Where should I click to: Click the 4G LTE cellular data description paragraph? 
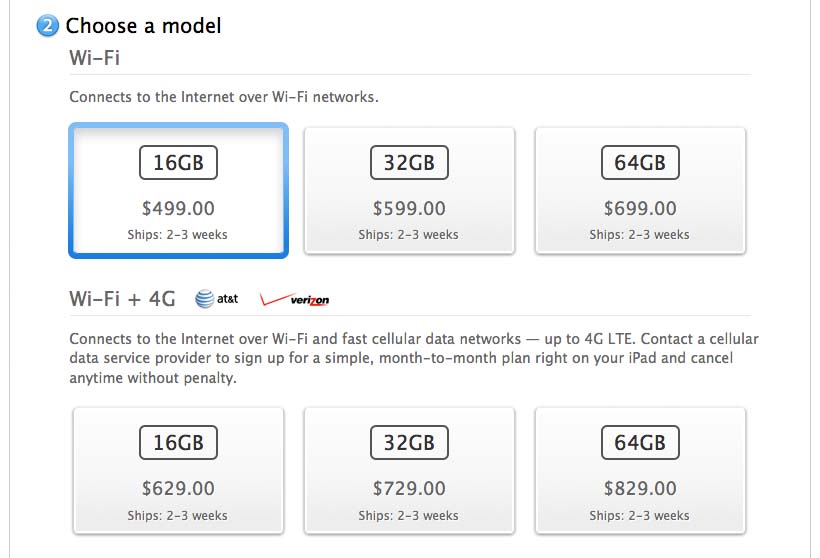coord(414,358)
